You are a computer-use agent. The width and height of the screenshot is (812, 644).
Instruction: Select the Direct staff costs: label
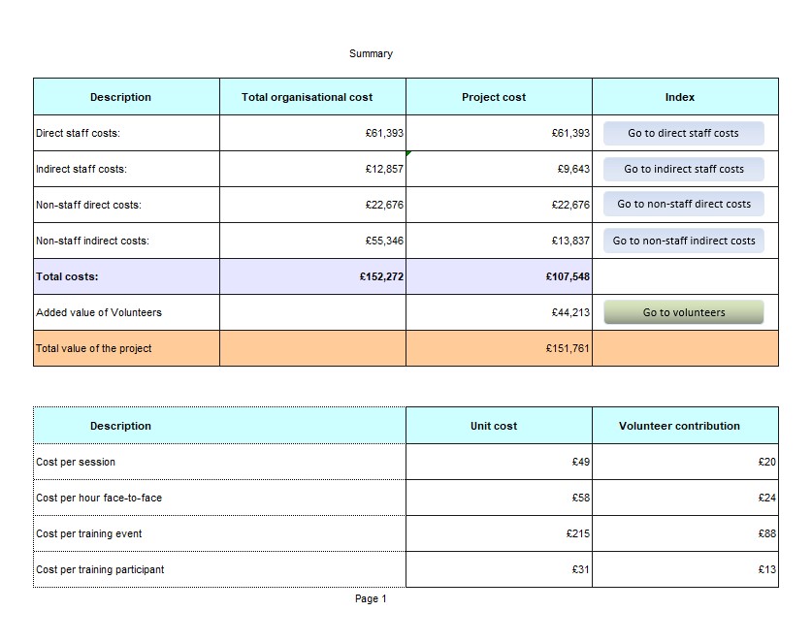click(78, 133)
